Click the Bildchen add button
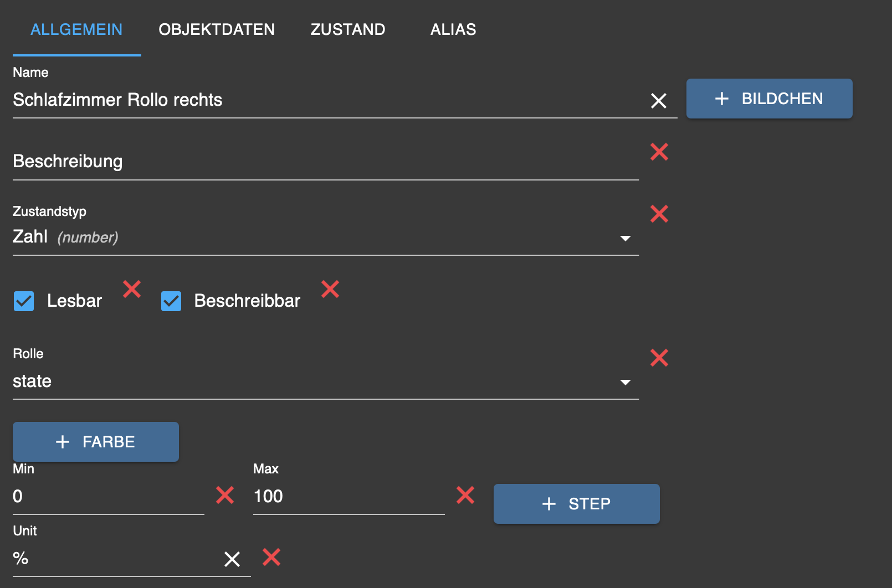 point(769,99)
